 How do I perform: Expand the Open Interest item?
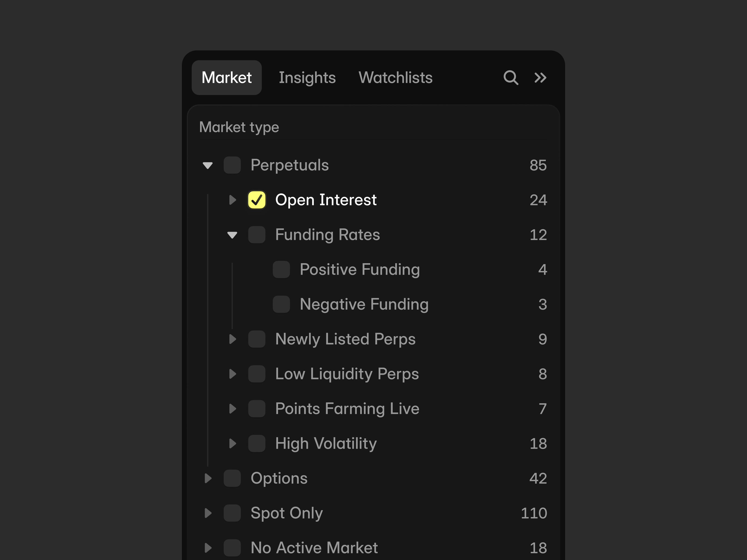pos(232,200)
